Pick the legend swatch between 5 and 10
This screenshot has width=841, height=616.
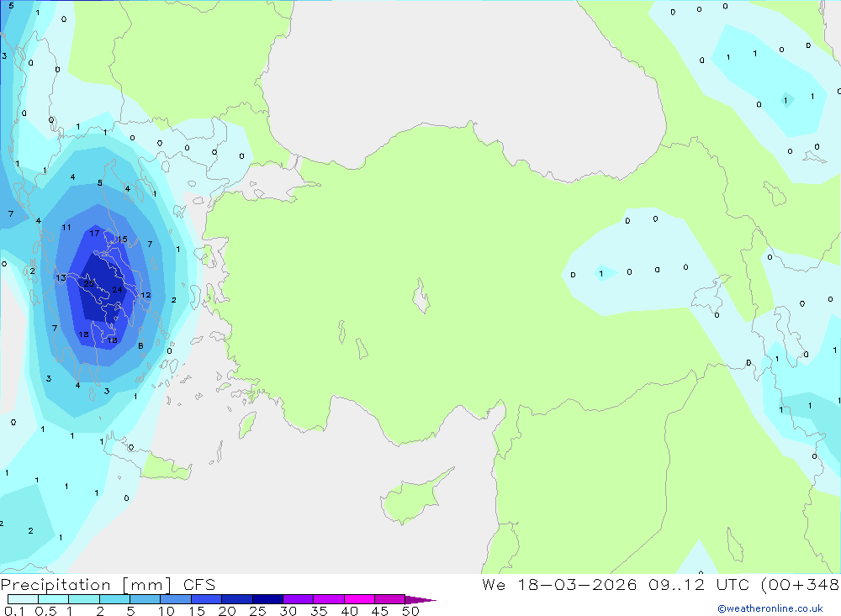coord(145,599)
